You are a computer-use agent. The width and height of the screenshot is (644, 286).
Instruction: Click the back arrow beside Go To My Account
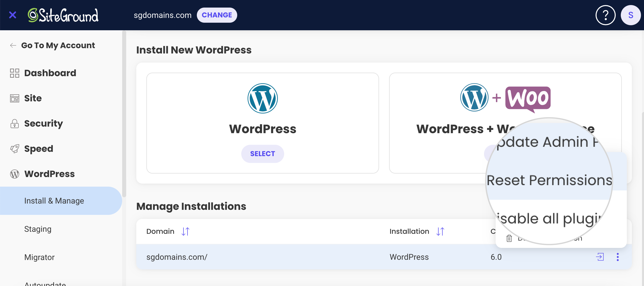(x=13, y=45)
